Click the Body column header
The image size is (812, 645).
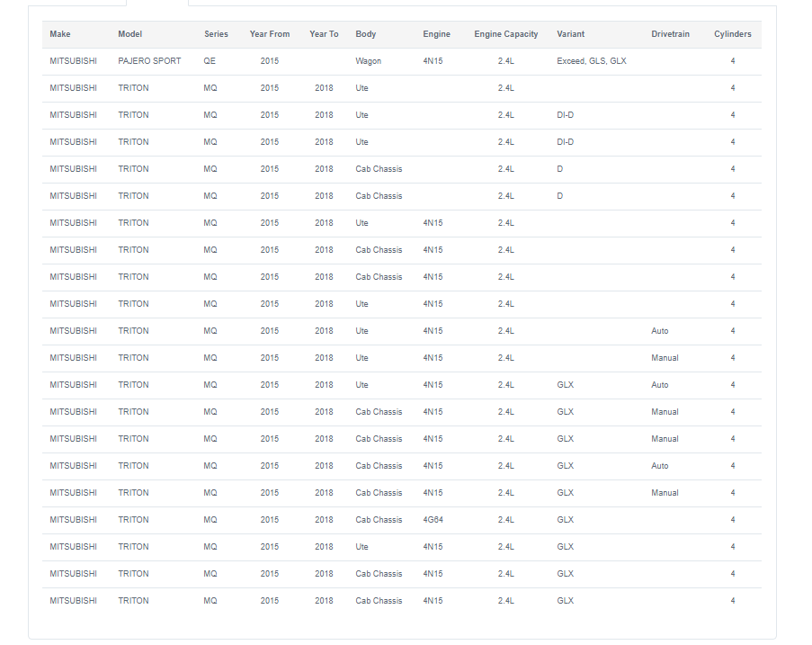(x=366, y=34)
